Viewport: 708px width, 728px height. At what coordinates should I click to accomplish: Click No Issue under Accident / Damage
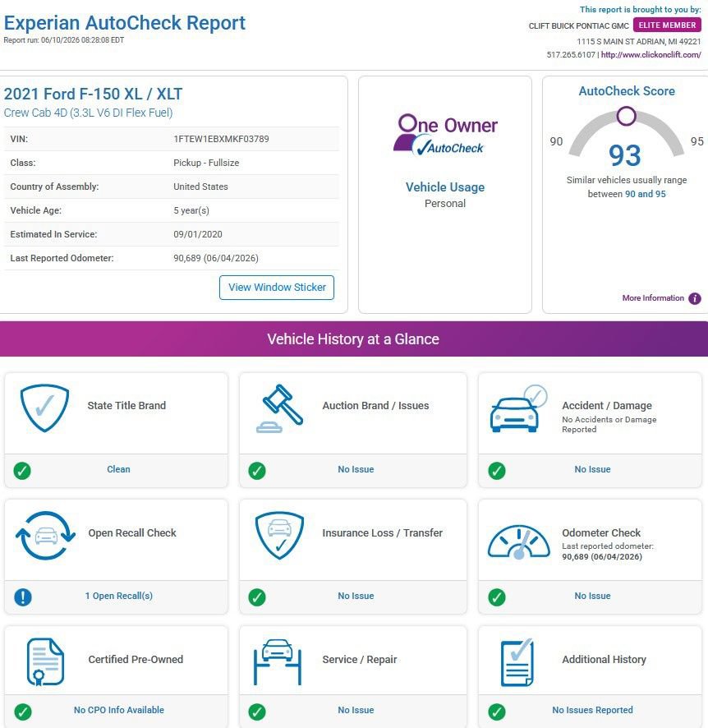(592, 469)
